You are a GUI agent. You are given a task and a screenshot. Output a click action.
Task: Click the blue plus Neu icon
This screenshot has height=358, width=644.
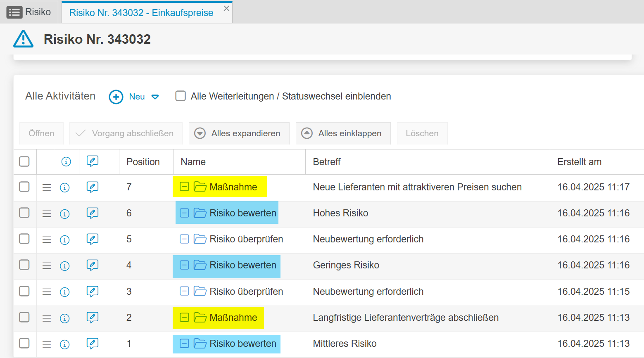click(116, 97)
